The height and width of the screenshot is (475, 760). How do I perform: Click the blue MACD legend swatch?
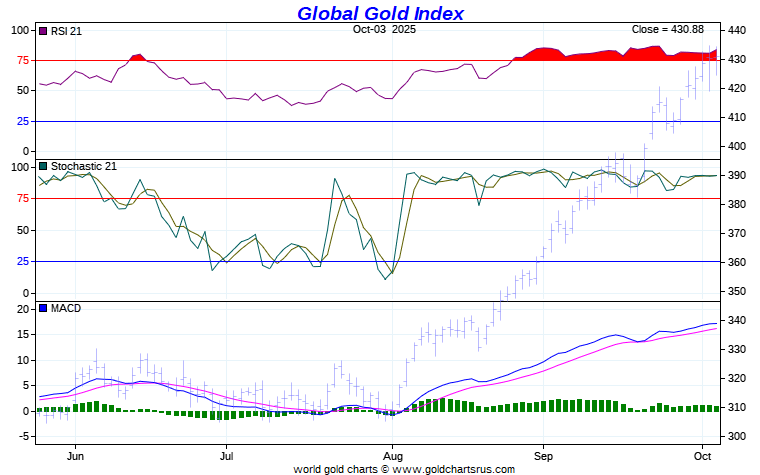(x=43, y=308)
